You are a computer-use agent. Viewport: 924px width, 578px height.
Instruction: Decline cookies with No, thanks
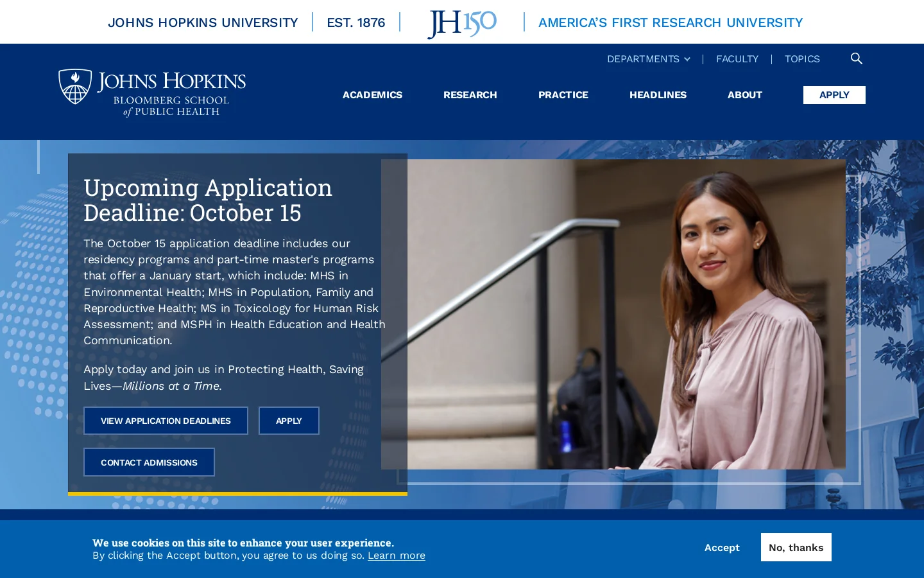(796, 547)
